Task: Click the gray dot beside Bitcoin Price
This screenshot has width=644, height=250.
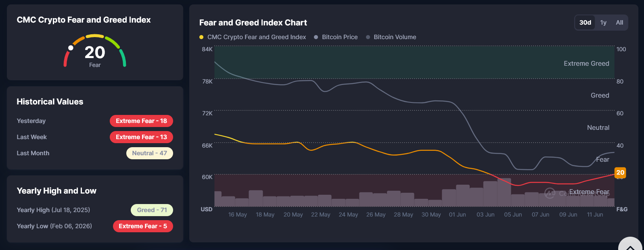Action: [x=316, y=37]
